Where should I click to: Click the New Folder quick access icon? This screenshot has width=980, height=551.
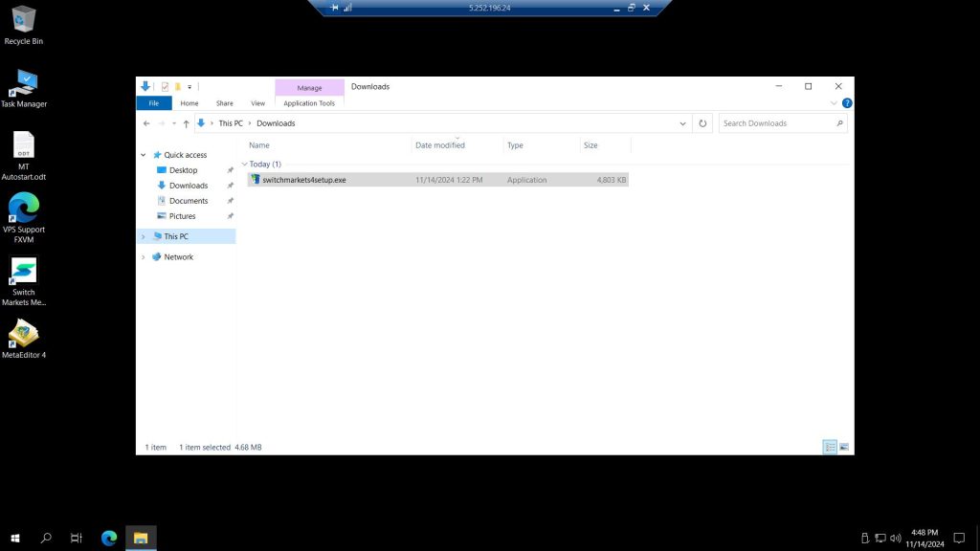[177, 87]
